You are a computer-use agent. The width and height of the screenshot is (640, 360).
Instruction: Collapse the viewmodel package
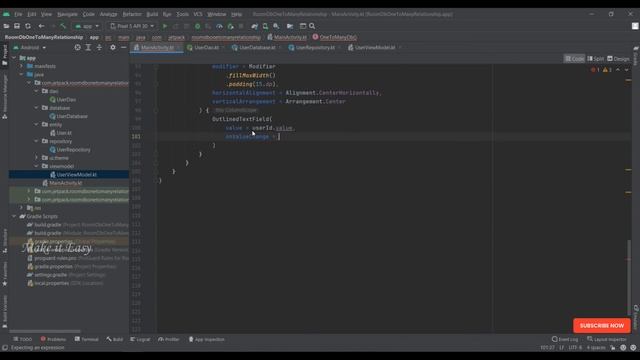36,166
